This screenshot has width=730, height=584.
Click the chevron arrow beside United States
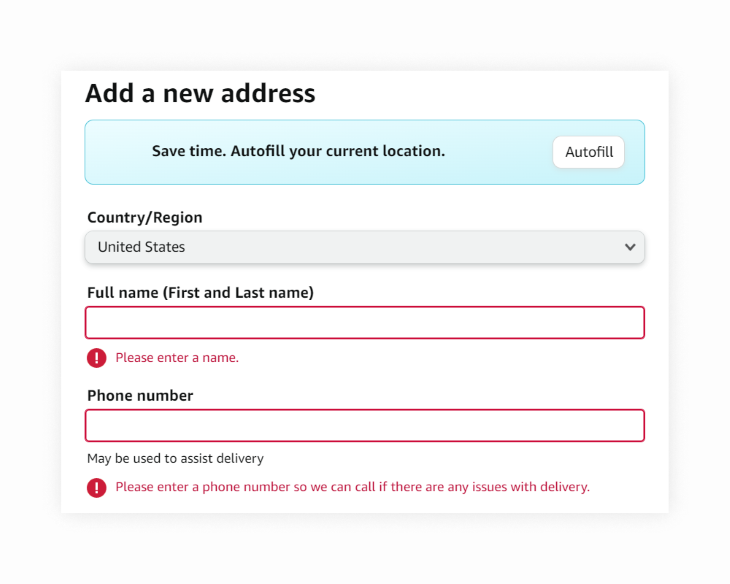click(630, 247)
